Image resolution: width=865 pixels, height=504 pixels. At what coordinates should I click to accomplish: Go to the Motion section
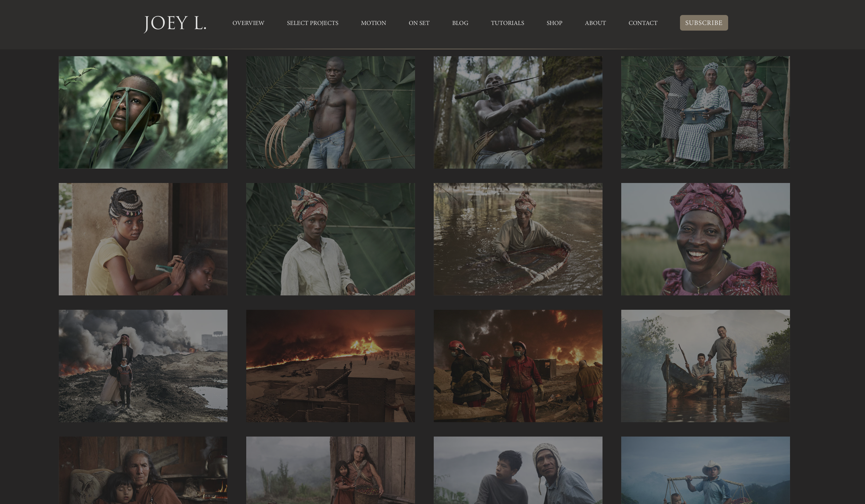tap(373, 23)
